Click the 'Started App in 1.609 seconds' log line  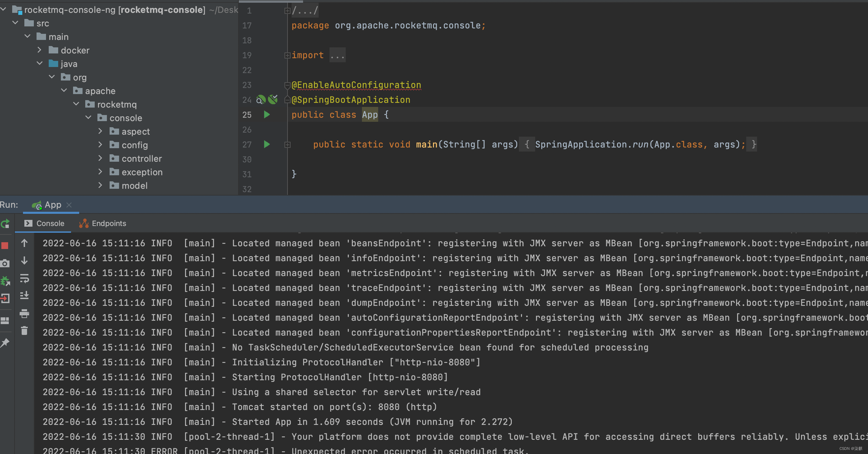tap(278, 422)
